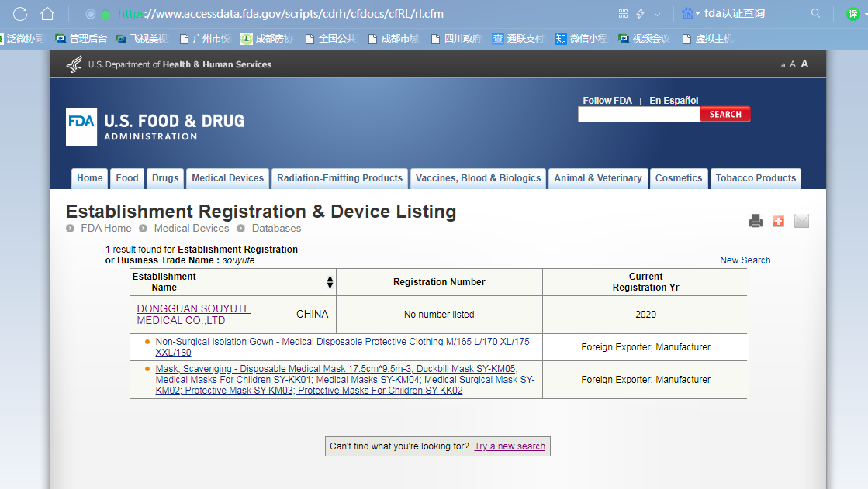Click the HHS eagle logo icon
The width and height of the screenshot is (868, 489).
click(x=74, y=64)
